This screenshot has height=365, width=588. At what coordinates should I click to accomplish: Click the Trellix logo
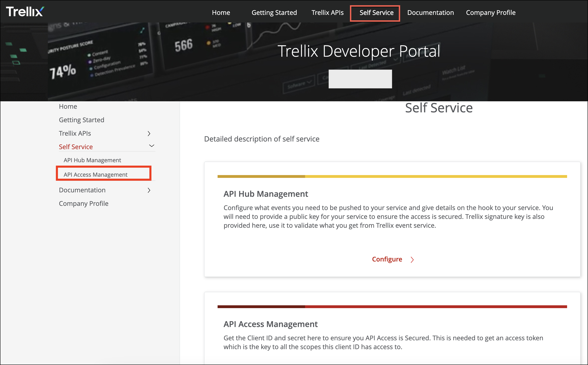pyautogui.click(x=25, y=12)
